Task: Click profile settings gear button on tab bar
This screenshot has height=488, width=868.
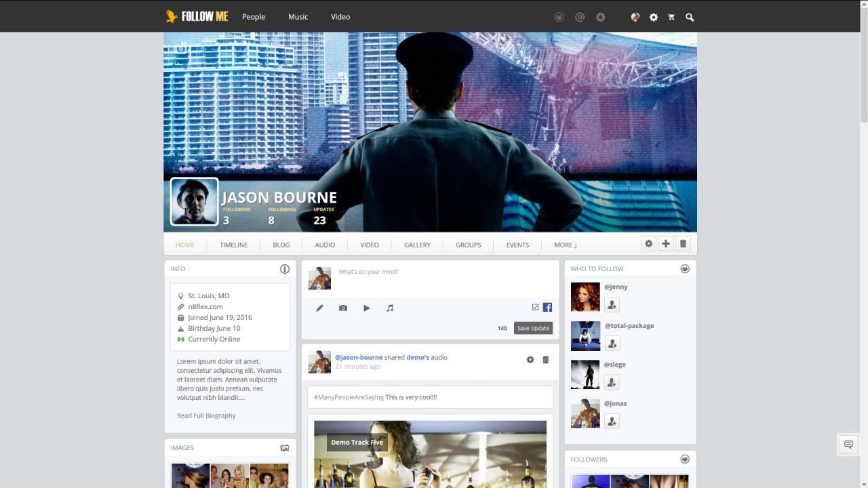Action: tap(649, 244)
